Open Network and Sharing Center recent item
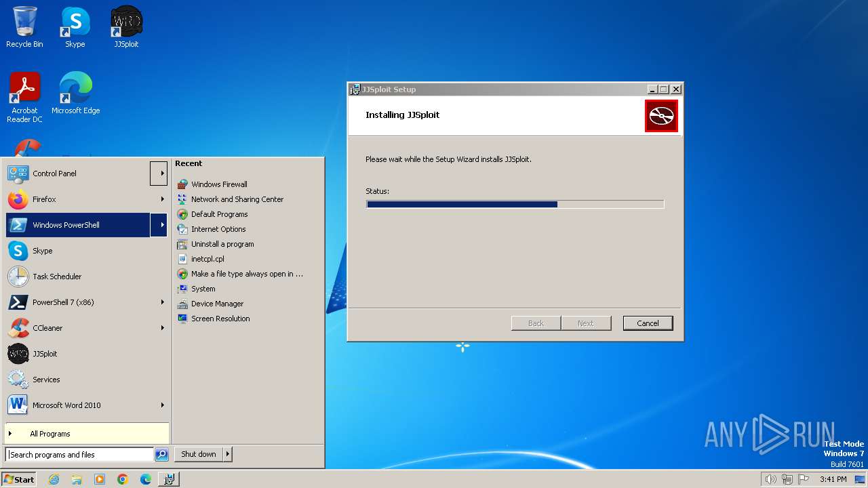 coord(230,199)
